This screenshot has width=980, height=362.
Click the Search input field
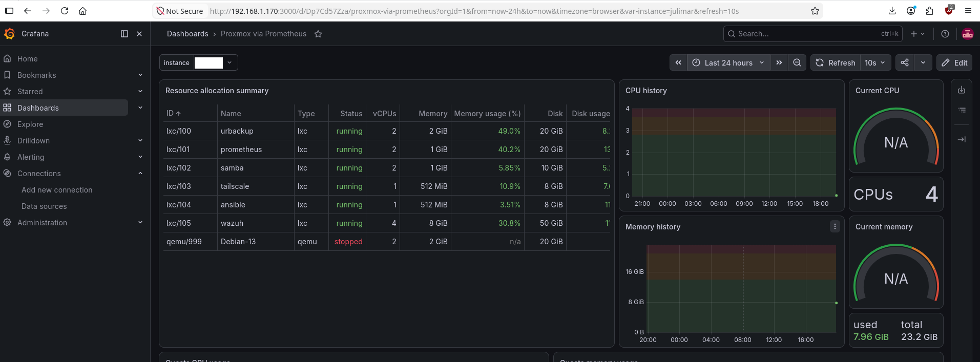pos(812,34)
